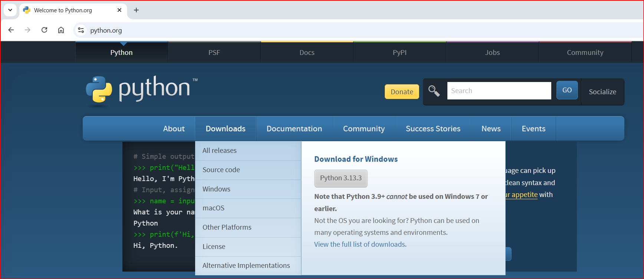Click the yellow Donate button
Viewport: 644px width, 279px height.
click(x=402, y=92)
